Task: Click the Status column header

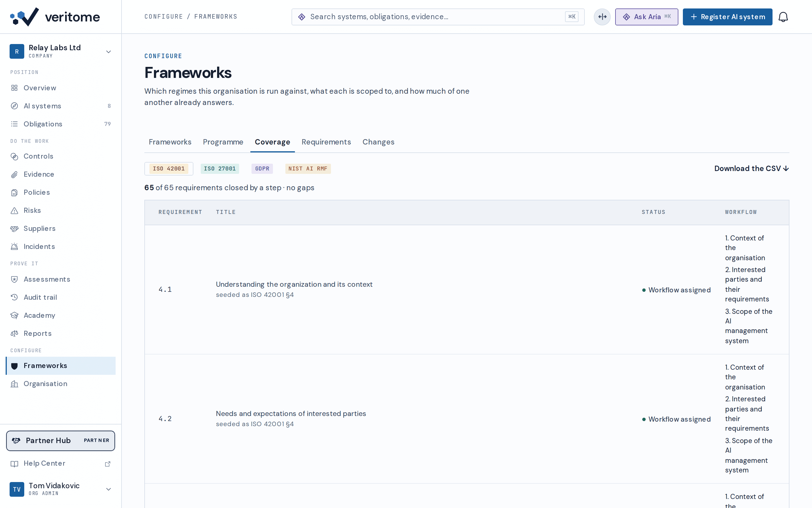Action: click(x=653, y=212)
